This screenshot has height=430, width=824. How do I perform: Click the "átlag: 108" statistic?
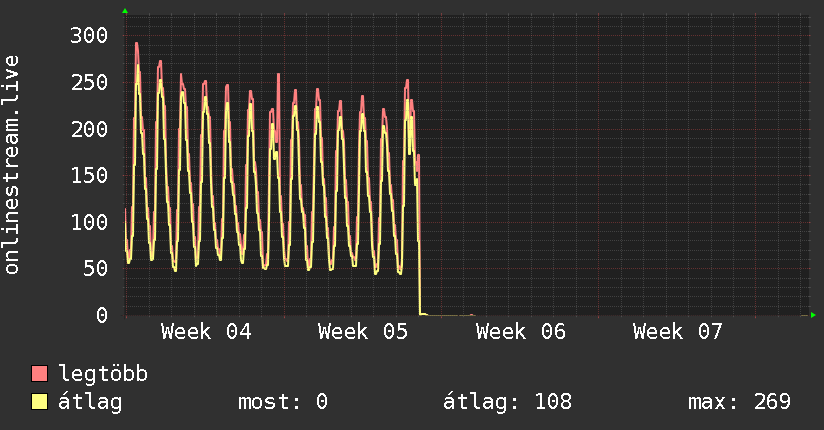tap(507, 402)
